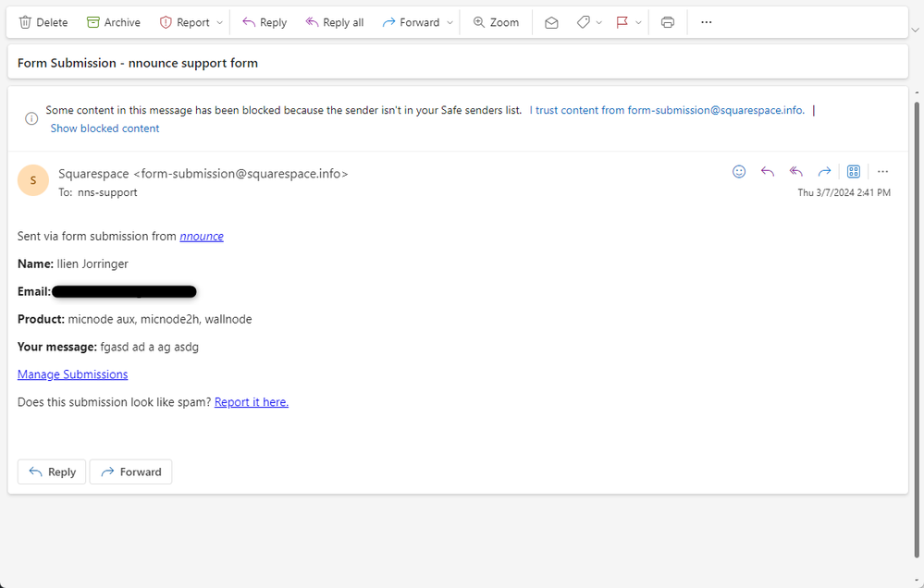Click the Reply button below the message
Viewport: 924px width, 588px height.
(52, 472)
